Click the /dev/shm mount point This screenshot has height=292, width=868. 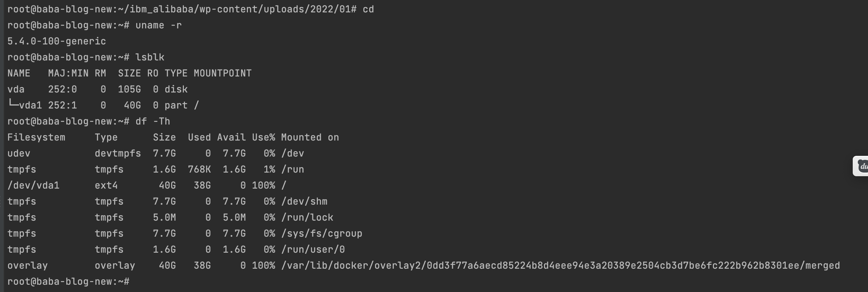pos(304,201)
